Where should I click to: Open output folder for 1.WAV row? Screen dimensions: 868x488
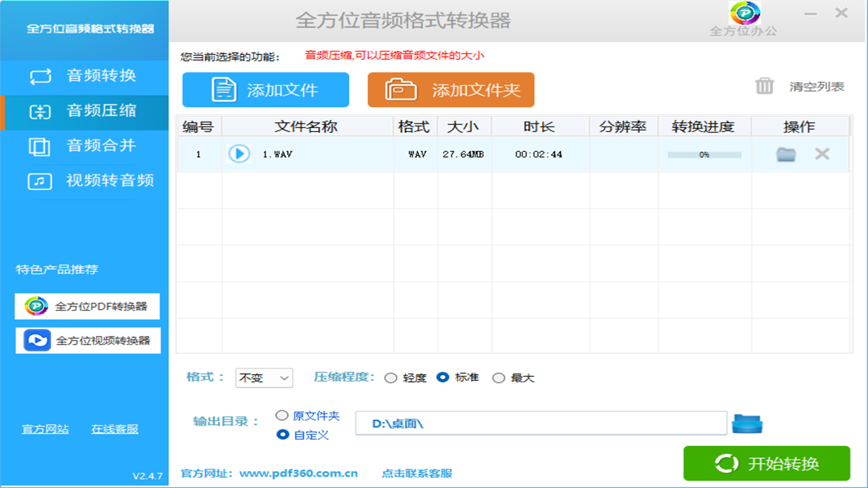pos(786,155)
